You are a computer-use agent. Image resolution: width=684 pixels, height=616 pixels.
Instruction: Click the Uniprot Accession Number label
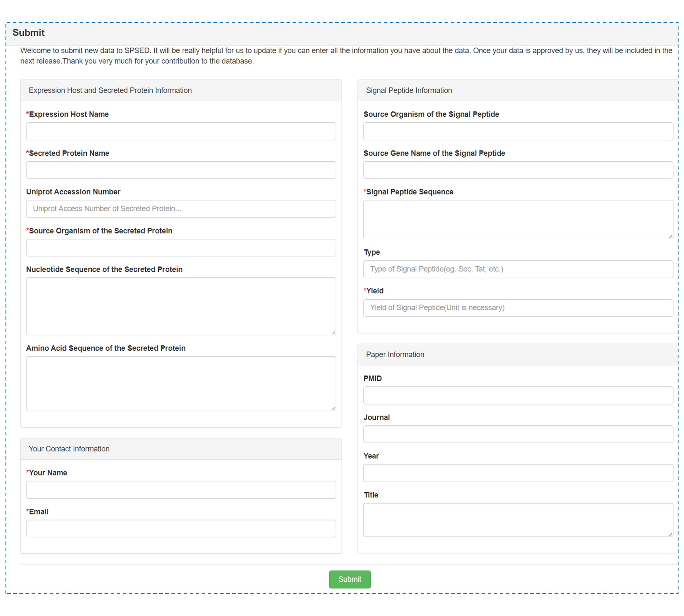coord(73,192)
